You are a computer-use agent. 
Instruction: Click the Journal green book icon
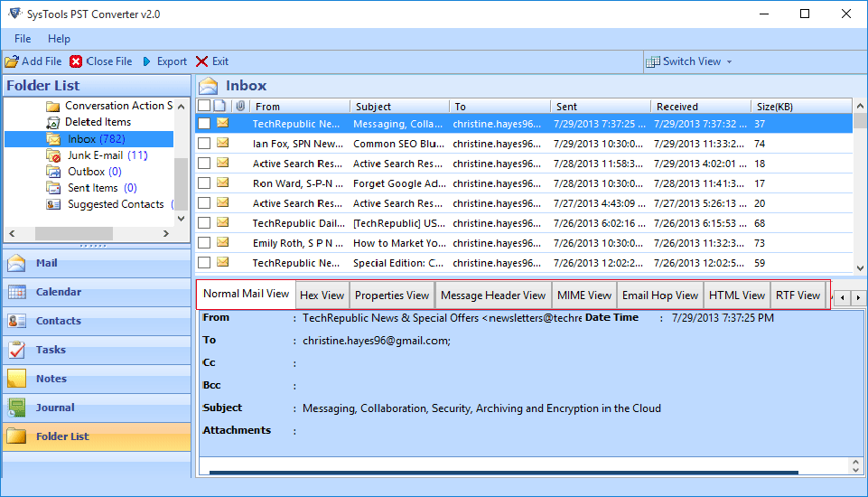pos(16,408)
